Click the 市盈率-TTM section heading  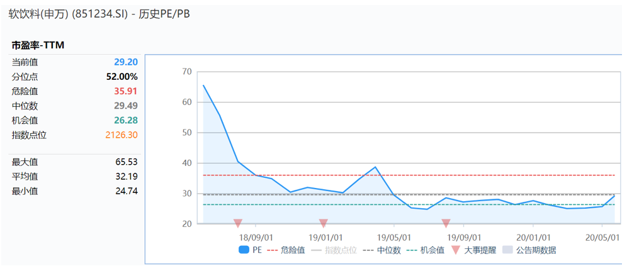point(38,45)
